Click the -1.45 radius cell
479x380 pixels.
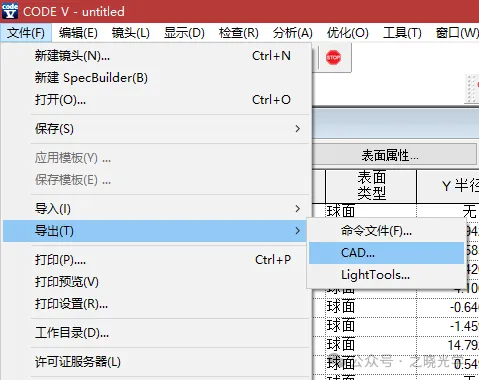point(448,326)
